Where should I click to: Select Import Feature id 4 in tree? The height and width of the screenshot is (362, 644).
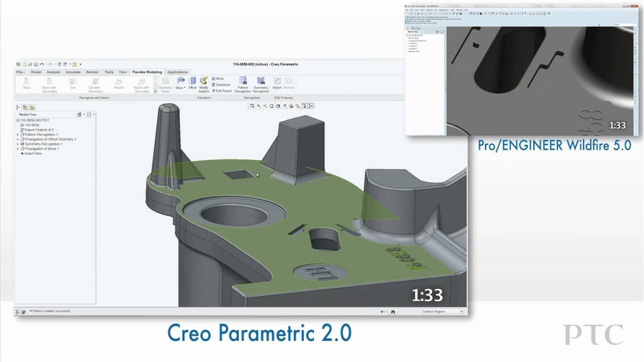(x=37, y=130)
